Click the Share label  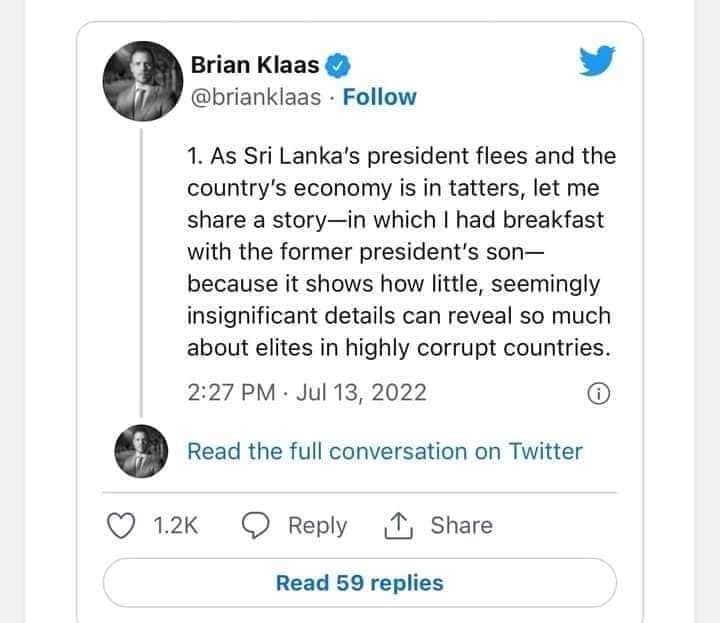click(461, 525)
